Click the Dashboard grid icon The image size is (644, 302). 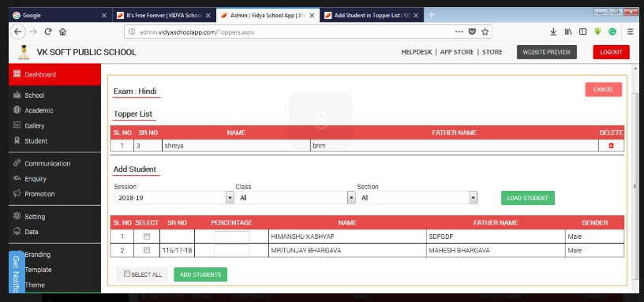[17, 74]
